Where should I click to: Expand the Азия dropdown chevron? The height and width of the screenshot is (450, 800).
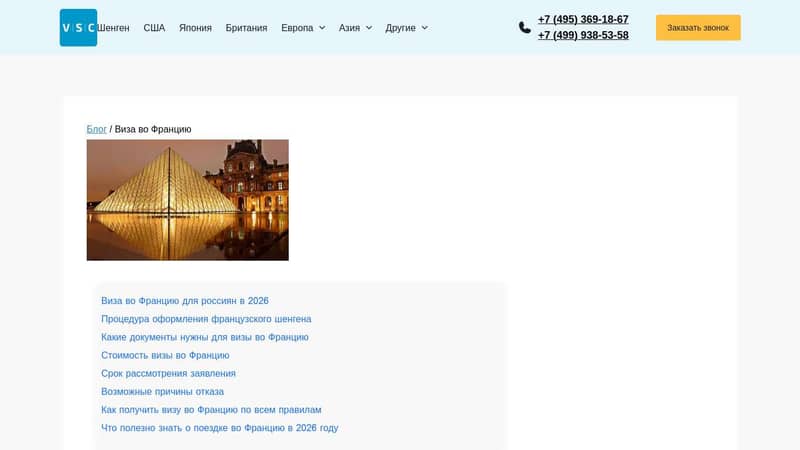(369, 28)
